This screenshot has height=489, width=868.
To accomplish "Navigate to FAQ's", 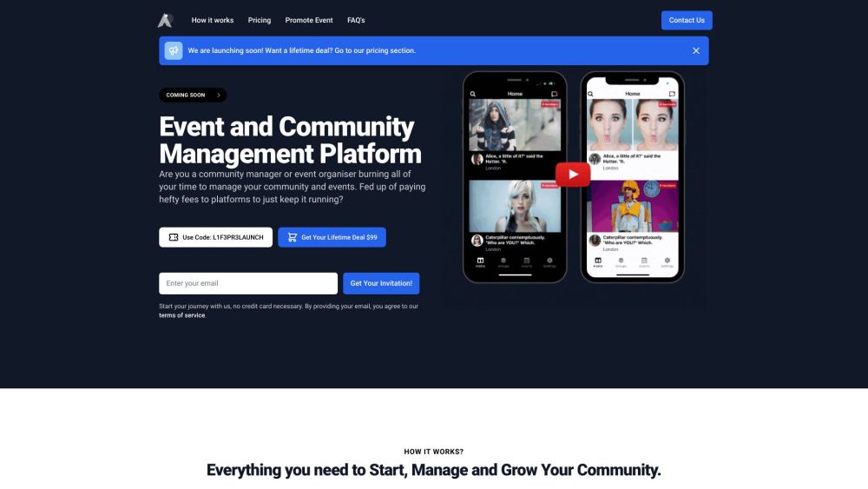I will (x=356, y=20).
